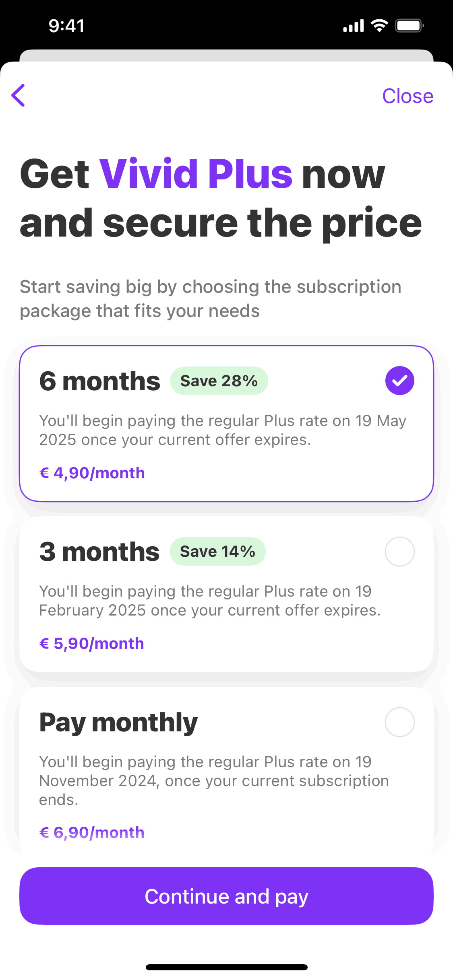Collapse the sheet using the back arrow
Image resolution: width=453 pixels, height=980 pixels.
(18, 95)
